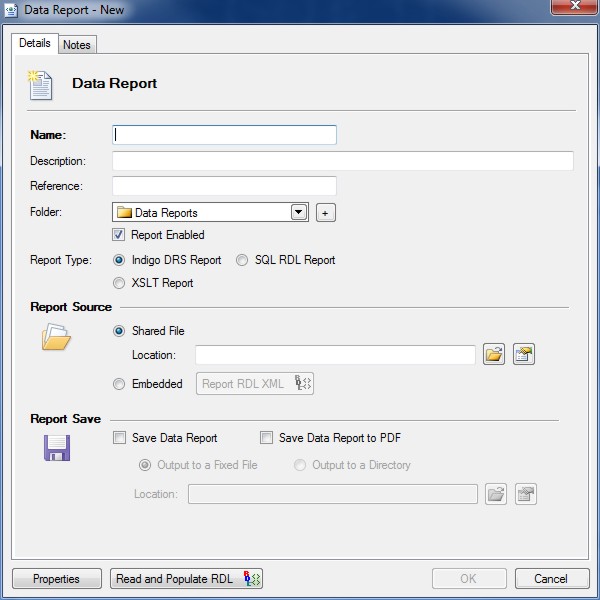Screen dimensions: 600x600
Task: Click the window icon in the title bar
Action: click(x=11, y=10)
